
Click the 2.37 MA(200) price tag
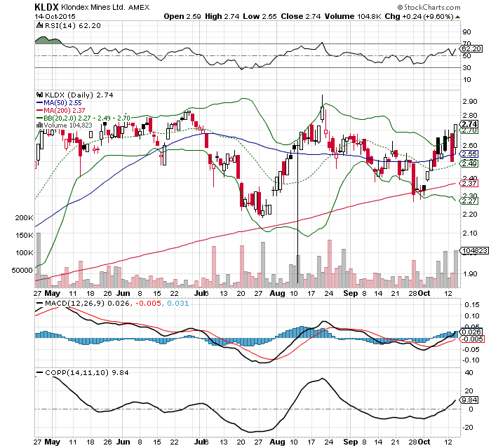469,184
